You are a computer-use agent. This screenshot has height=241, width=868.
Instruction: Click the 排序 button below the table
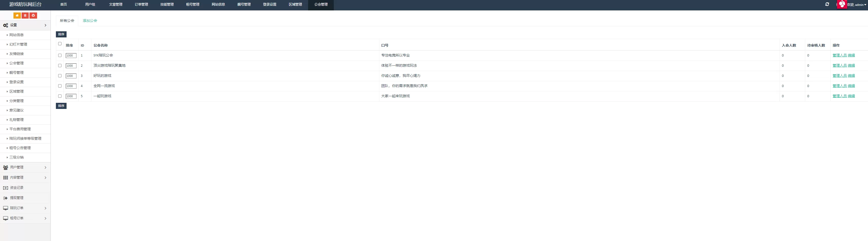tap(61, 106)
